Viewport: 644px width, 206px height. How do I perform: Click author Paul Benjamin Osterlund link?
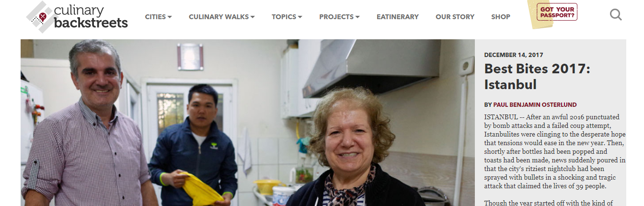(x=535, y=104)
